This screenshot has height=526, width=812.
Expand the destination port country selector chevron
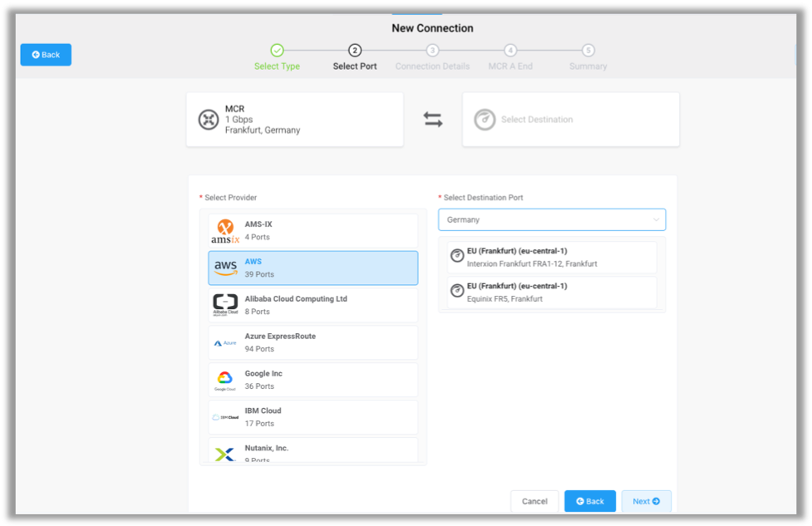(656, 219)
